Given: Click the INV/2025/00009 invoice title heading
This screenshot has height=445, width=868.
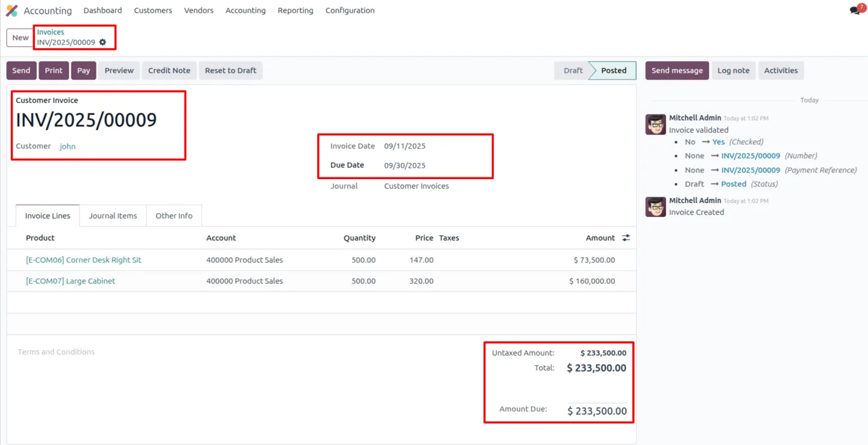Looking at the screenshot, I should pyautogui.click(x=86, y=120).
